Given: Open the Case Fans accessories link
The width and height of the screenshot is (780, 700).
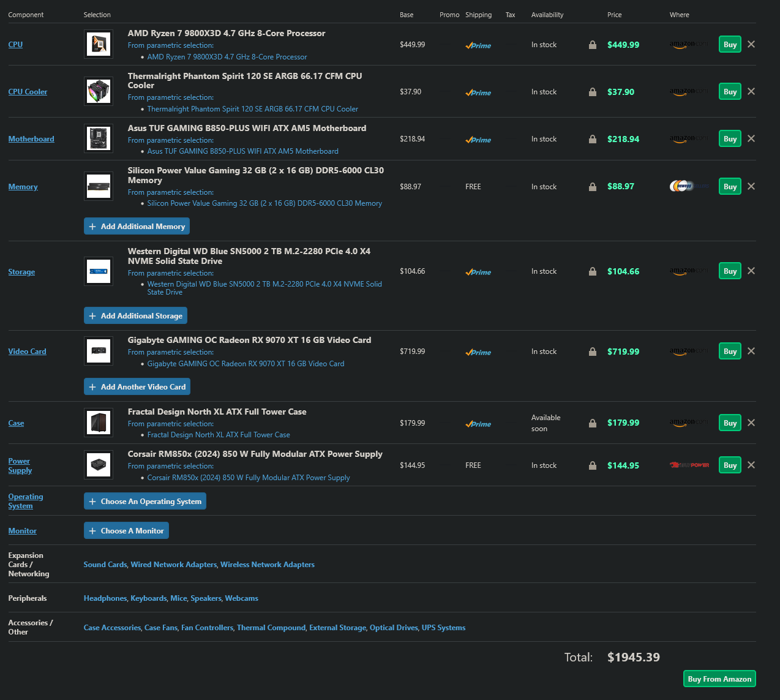Looking at the screenshot, I should tap(161, 627).
